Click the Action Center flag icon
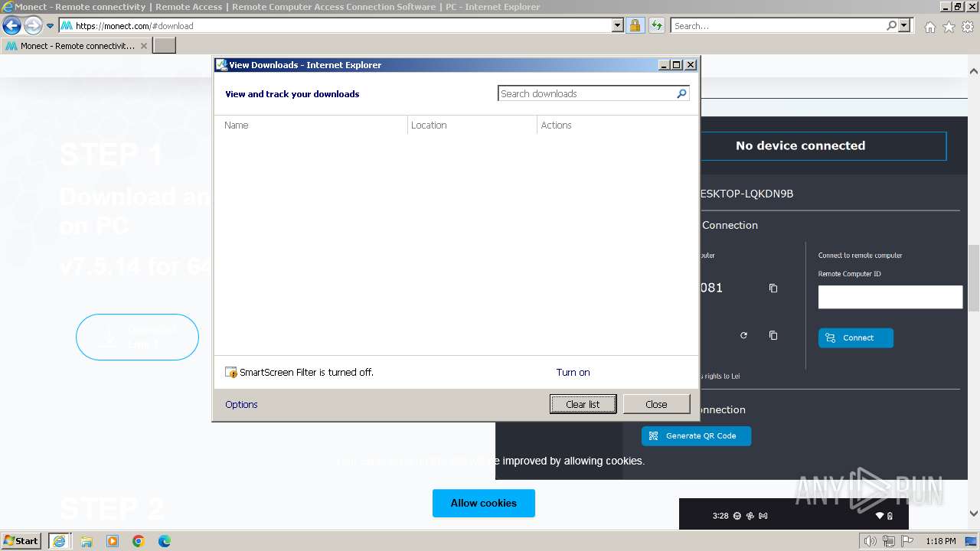The height and width of the screenshot is (551, 980). (x=907, y=541)
